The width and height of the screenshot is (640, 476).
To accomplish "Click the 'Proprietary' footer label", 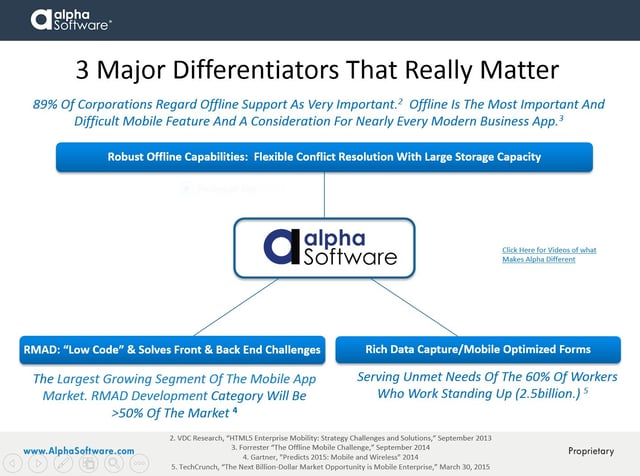I will [591, 451].
